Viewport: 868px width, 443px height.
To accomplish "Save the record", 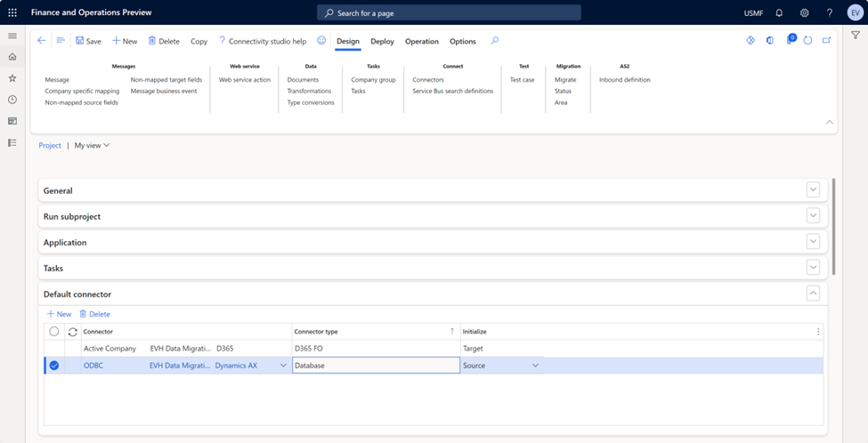I will pos(88,41).
